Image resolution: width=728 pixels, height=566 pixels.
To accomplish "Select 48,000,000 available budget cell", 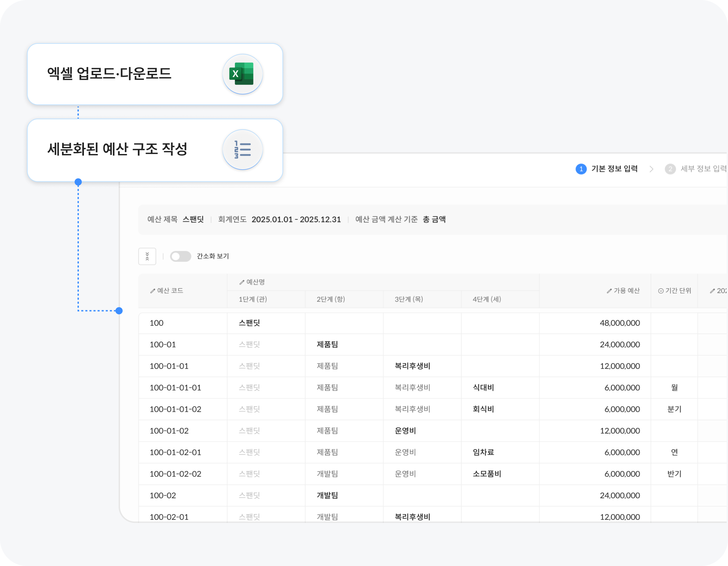I will [x=619, y=323].
